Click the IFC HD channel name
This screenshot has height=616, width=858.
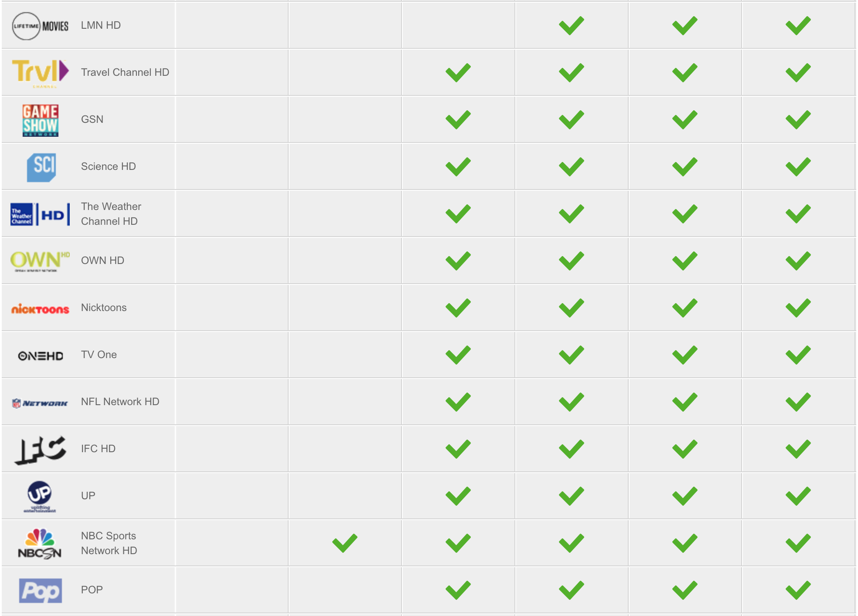point(98,449)
